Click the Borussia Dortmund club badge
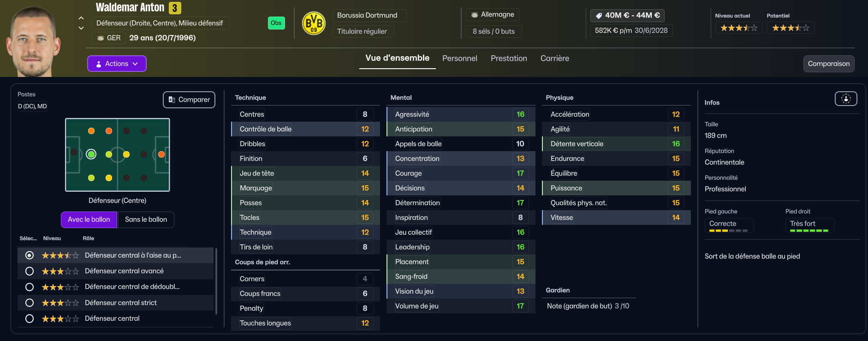This screenshot has height=341, width=868. 314,24
